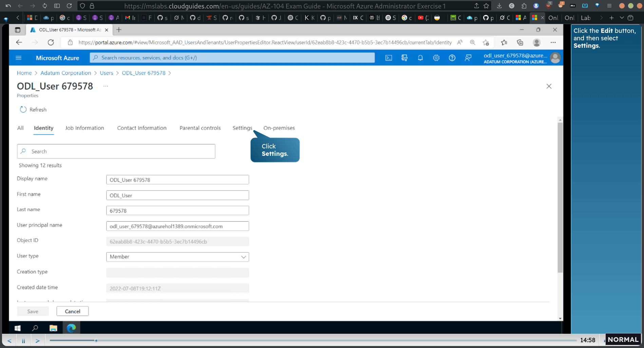The image size is (644, 348).
Task: Close the ODL_User properties blade
Action: click(549, 86)
